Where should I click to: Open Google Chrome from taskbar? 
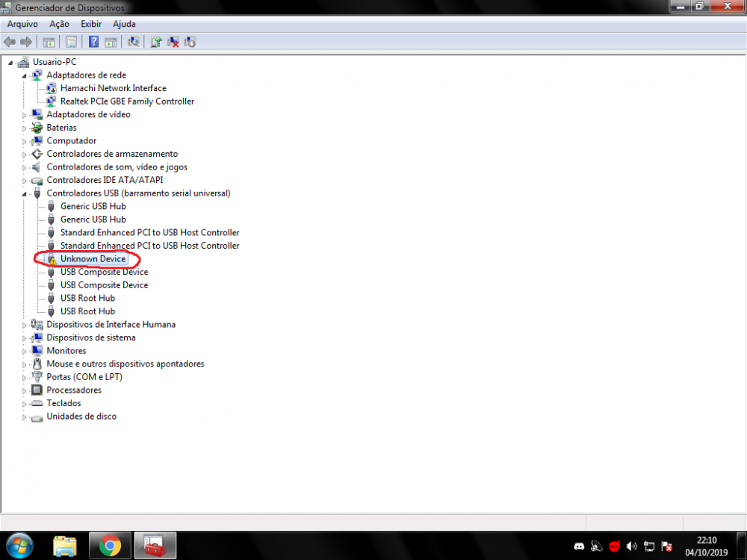pos(110,546)
